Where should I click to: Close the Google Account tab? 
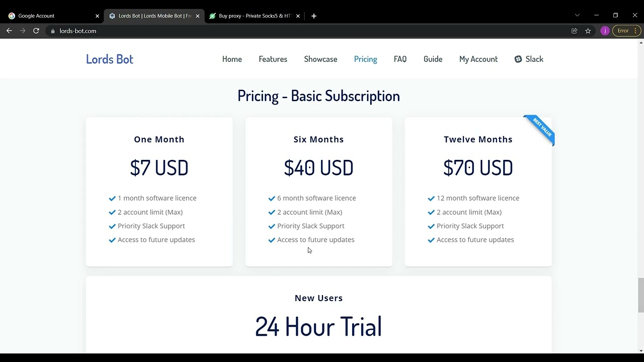[97, 16]
